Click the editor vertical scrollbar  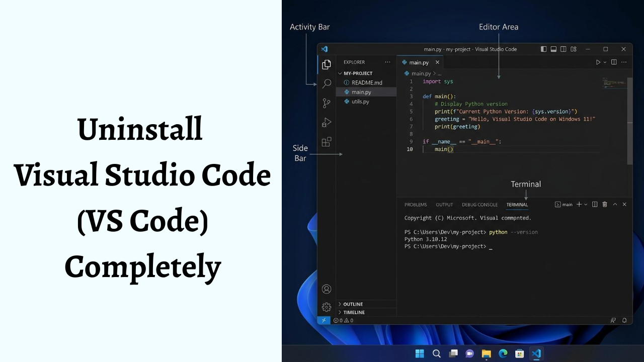(x=630, y=121)
